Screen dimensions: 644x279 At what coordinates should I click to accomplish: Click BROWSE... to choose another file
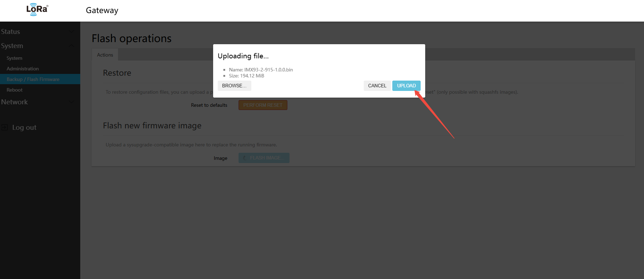click(x=234, y=86)
